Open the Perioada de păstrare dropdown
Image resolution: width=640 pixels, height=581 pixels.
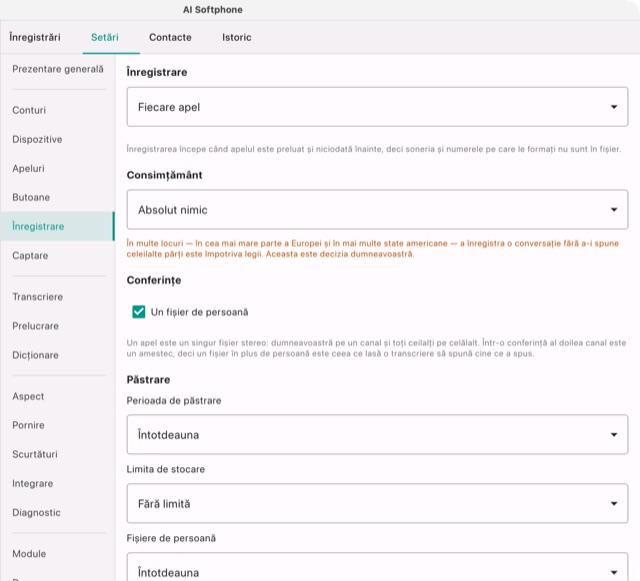[x=377, y=434]
